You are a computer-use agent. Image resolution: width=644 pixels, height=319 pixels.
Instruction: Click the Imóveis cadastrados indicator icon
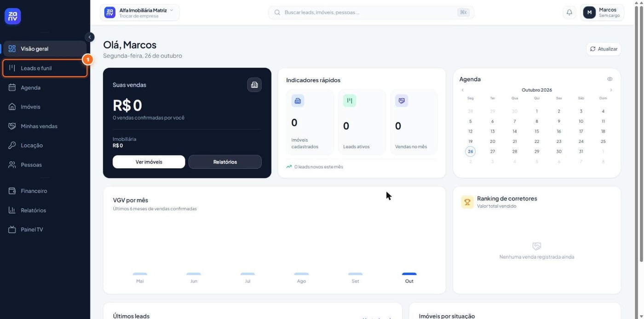pos(298,101)
